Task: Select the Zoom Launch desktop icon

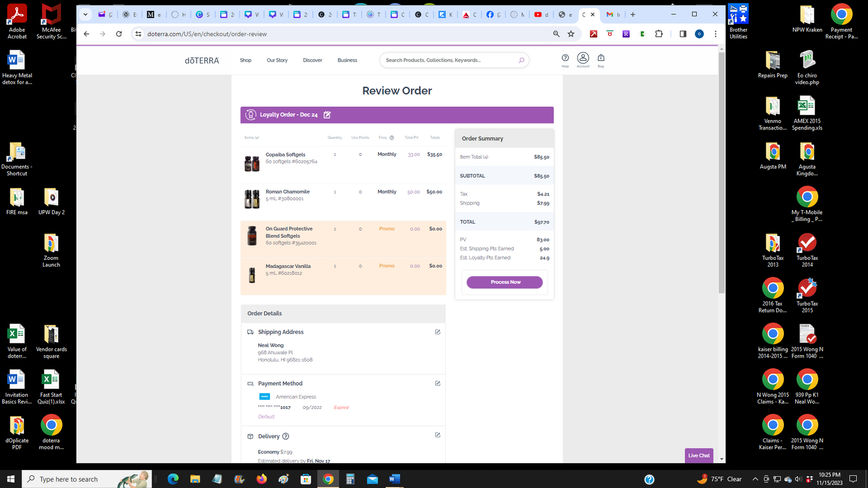Action: pyautogui.click(x=51, y=250)
